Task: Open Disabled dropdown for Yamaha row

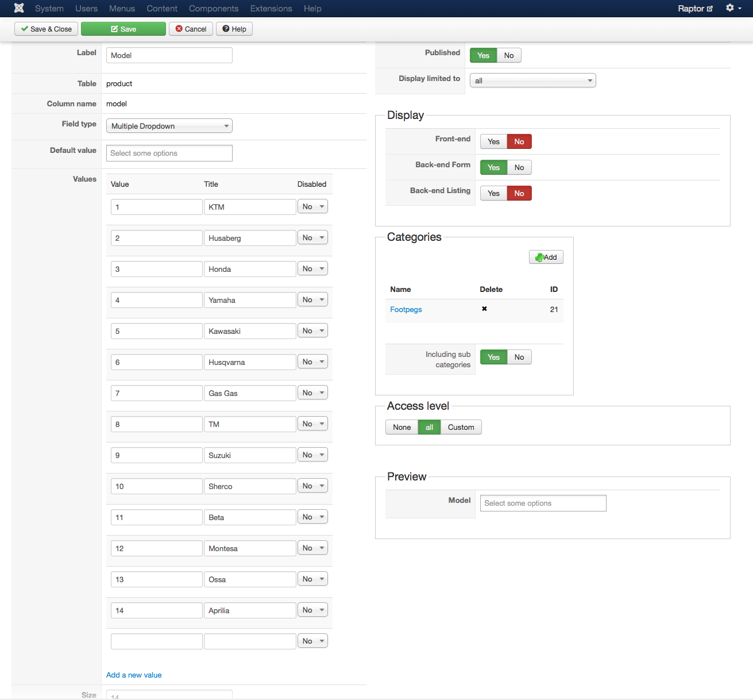Action: (x=312, y=299)
